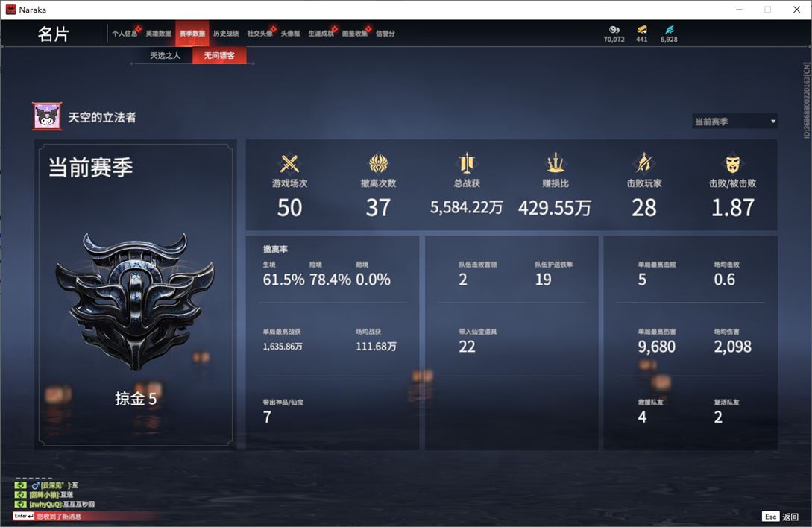This screenshot has height=527, width=812.
Task: Click the 击败玩家 blade icon
Action: click(x=644, y=163)
